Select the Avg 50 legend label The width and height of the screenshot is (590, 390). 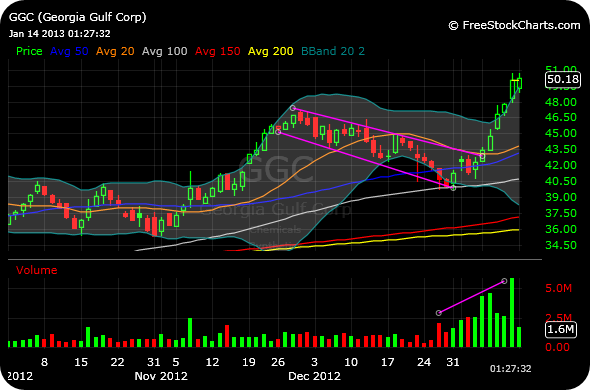(69, 51)
